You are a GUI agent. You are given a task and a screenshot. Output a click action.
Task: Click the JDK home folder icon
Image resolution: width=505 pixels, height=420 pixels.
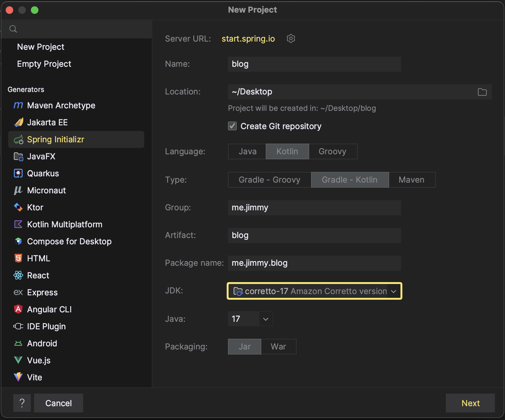[x=238, y=292]
